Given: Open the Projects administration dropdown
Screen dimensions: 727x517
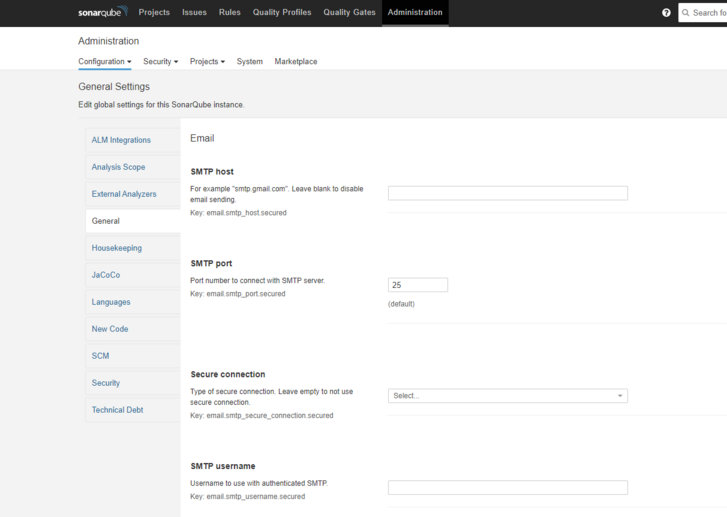Looking at the screenshot, I should [x=207, y=62].
